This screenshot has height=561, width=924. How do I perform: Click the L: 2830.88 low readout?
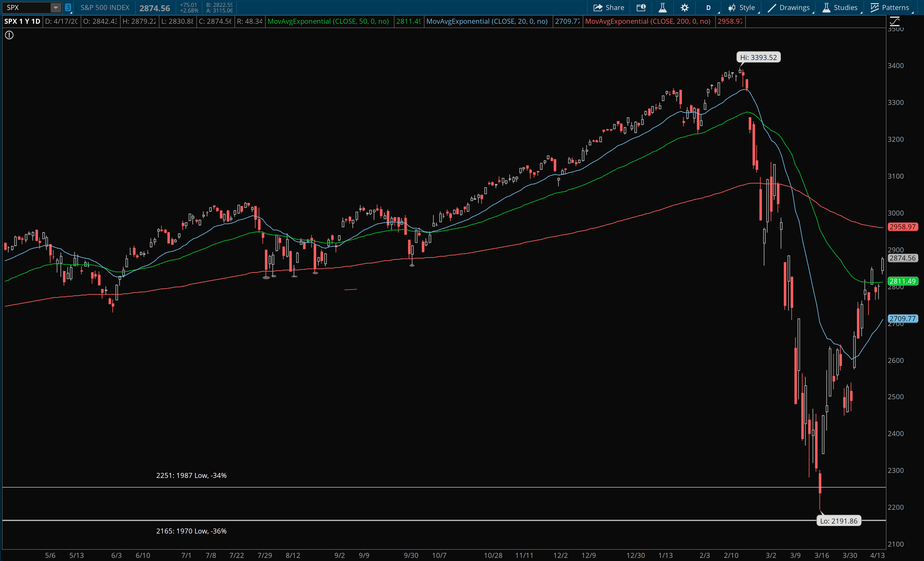point(177,21)
